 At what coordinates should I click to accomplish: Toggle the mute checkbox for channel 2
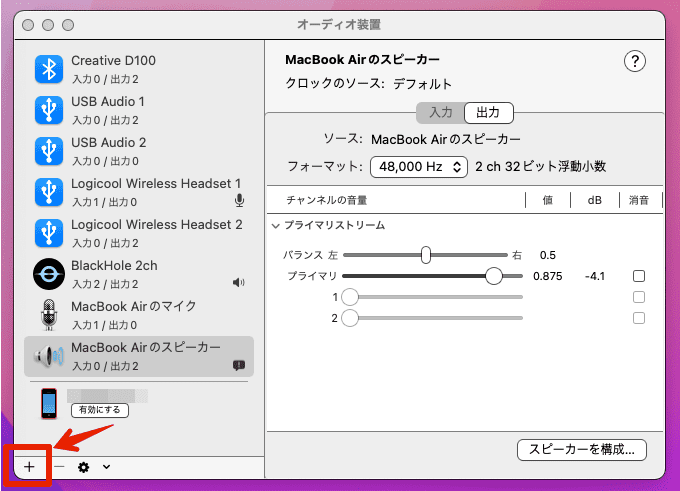[x=639, y=318]
